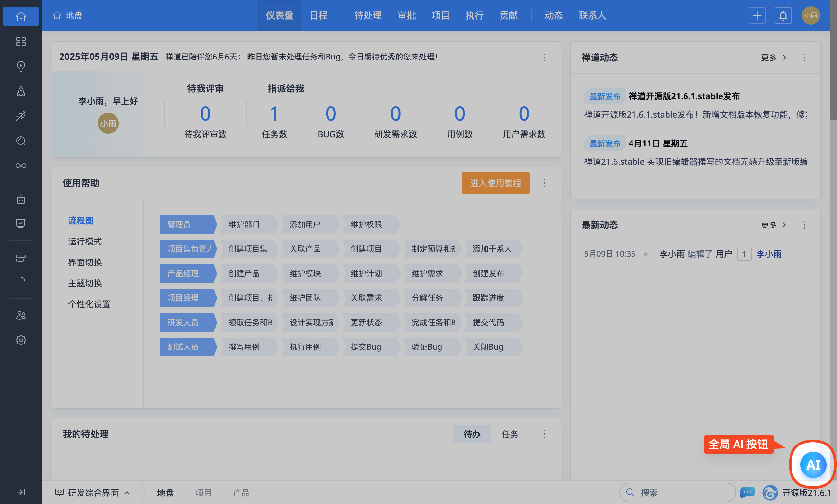Screen dimensions: 837x504
Task: Click the lightbulb product icon in sidebar
Action: (21, 66)
